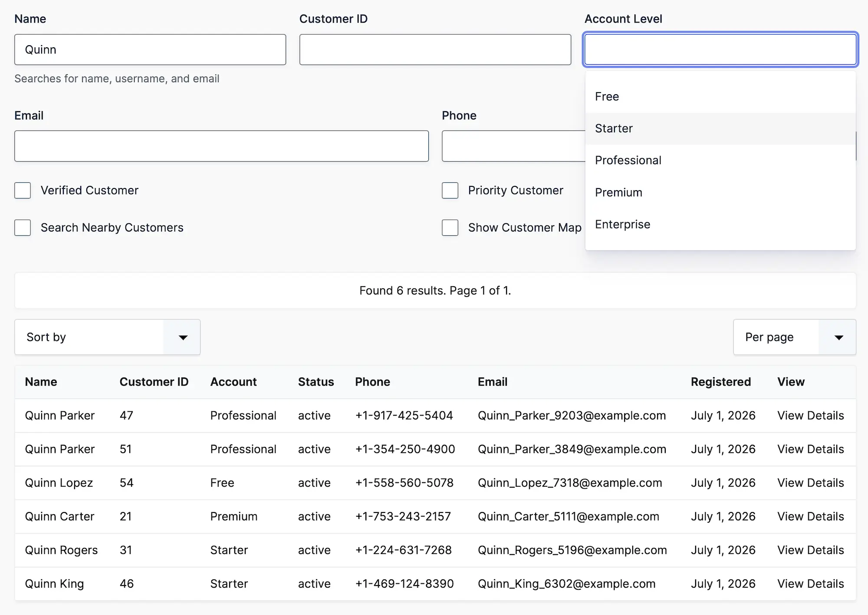
Task: Toggle the Show Customer Map checkbox
Action: [450, 228]
